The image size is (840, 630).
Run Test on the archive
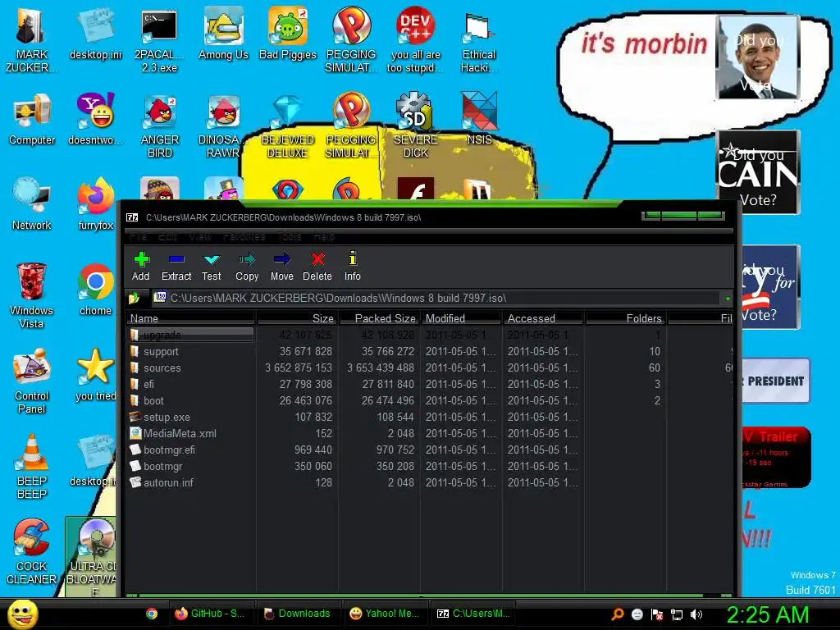211,267
